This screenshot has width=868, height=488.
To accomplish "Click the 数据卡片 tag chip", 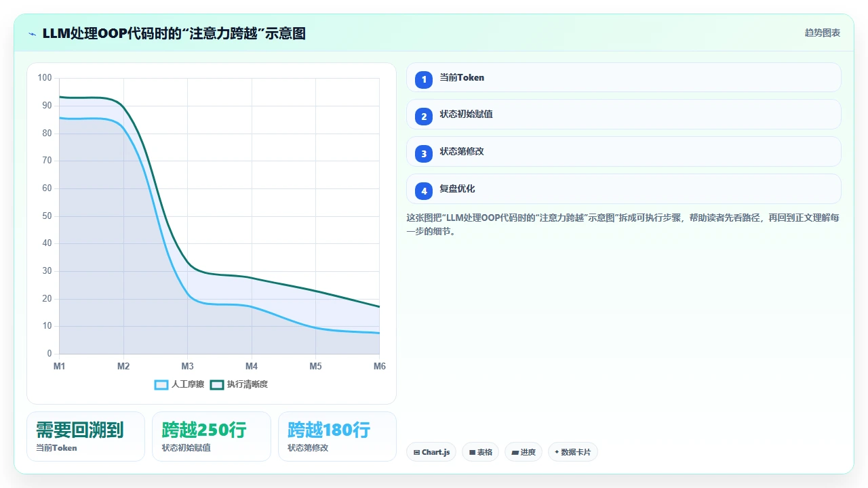I will point(572,452).
